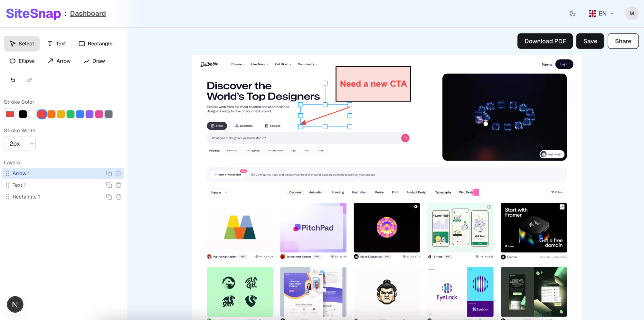Open the user avatar menu M
This screenshot has width=644, height=320.
[631, 14]
